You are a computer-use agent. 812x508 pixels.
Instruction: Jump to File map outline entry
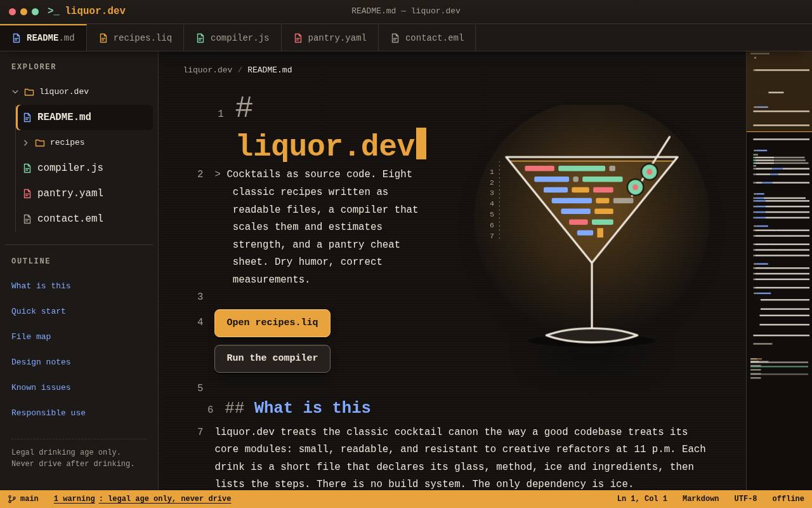pyautogui.click(x=31, y=337)
